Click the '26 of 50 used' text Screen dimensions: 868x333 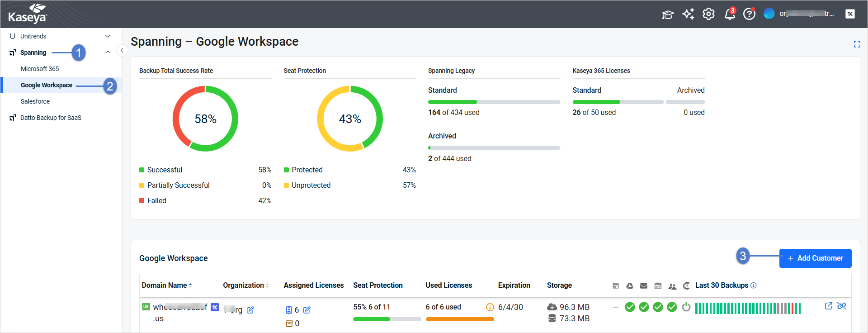pyautogui.click(x=594, y=113)
